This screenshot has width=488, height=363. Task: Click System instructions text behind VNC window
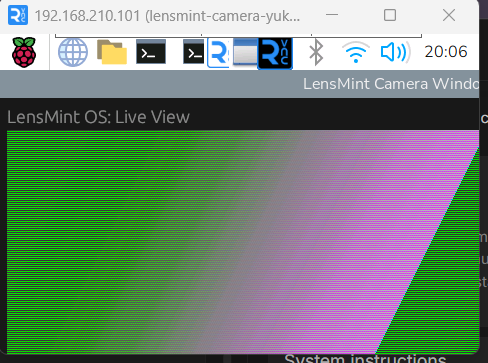(365, 359)
